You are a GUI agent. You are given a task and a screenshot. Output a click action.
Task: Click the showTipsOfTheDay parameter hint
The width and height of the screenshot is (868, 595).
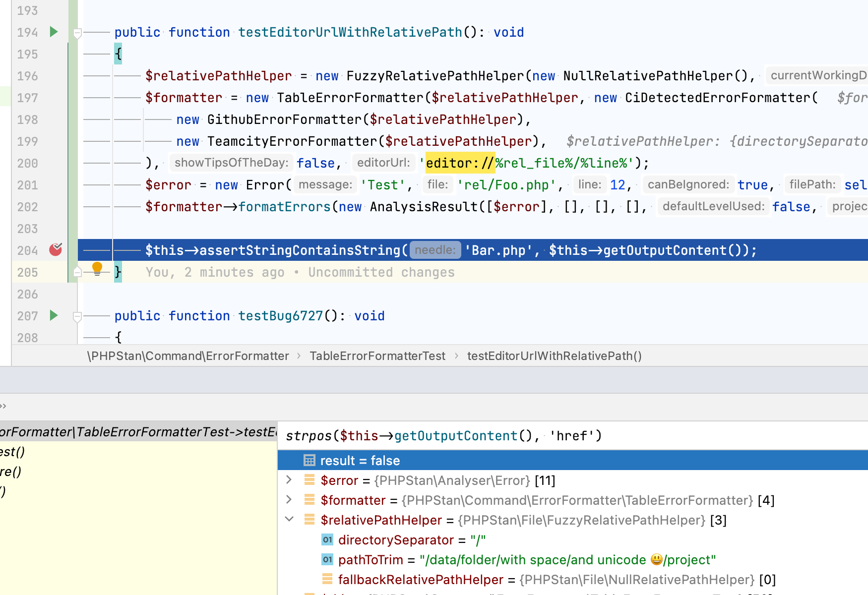coord(231,163)
